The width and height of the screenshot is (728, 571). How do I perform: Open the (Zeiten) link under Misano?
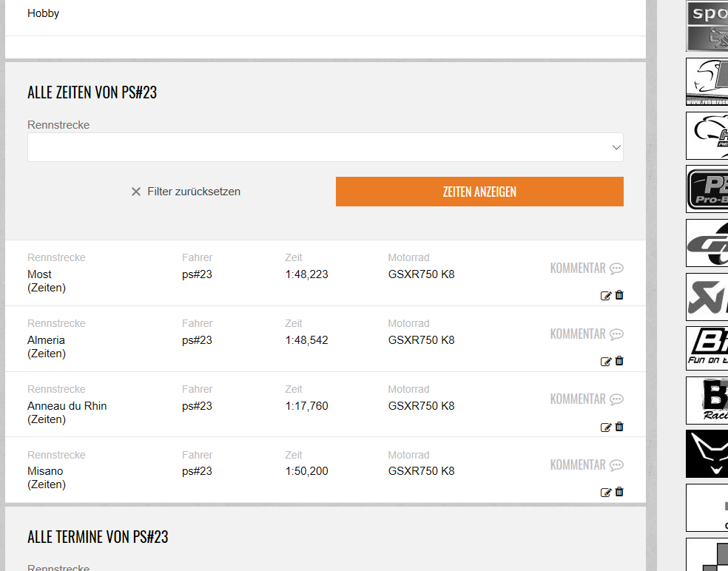point(47,484)
